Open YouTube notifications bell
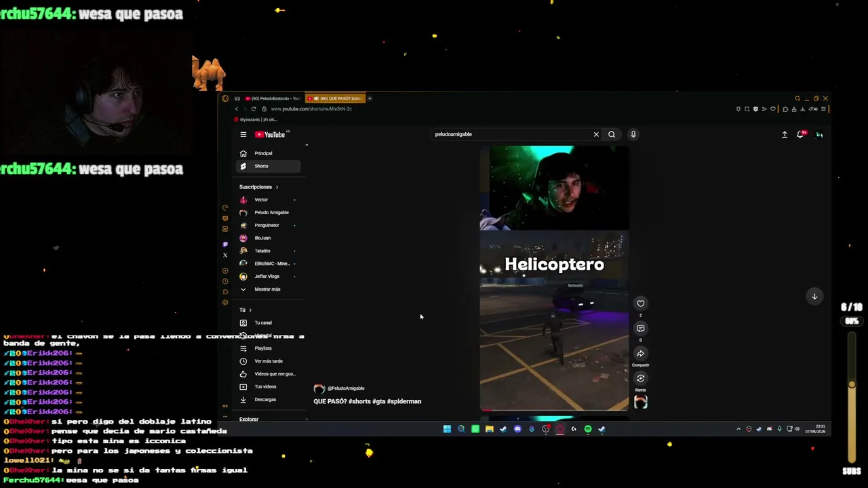 pyautogui.click(x=801, y=134)
